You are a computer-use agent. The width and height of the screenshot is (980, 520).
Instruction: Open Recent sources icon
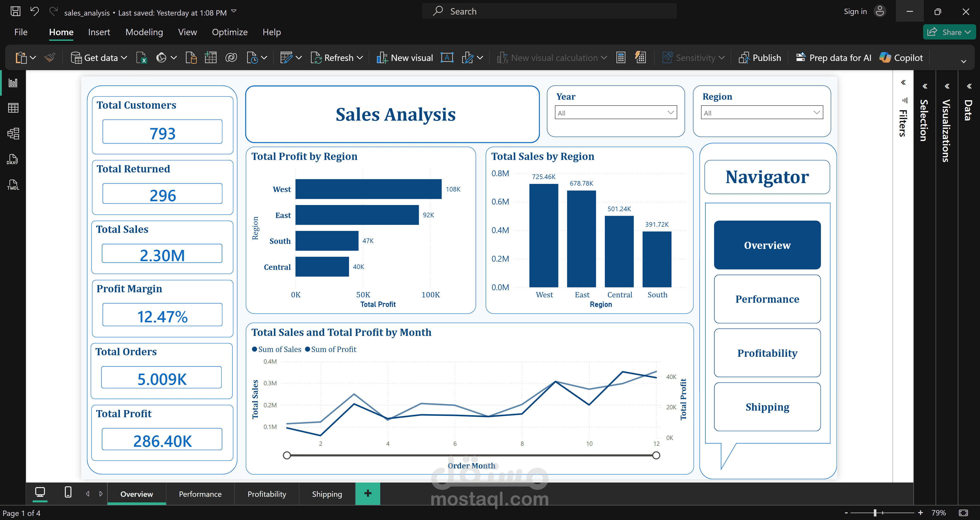(252, 58)
